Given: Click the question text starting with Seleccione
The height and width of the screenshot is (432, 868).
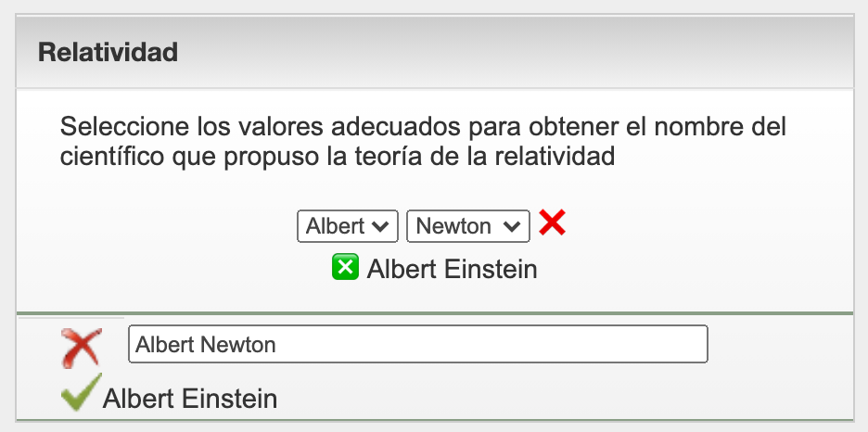Looking at the screenshot, I should pyautogui.click(x=422, y=126).
